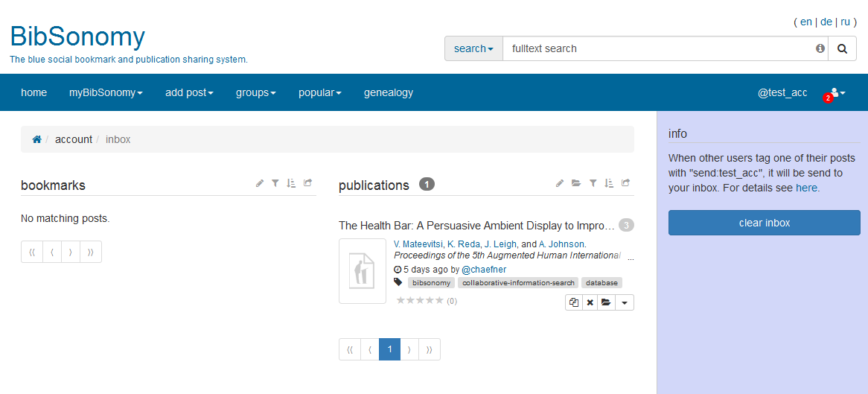The image size is (868, 394).
Task: Open the post actions caret dropdown
Action: (x=625, y=302)
